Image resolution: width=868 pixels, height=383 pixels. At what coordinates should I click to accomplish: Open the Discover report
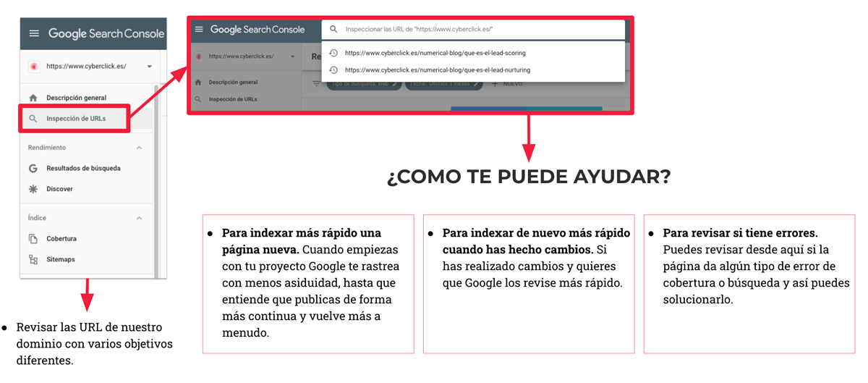point(59,189)
